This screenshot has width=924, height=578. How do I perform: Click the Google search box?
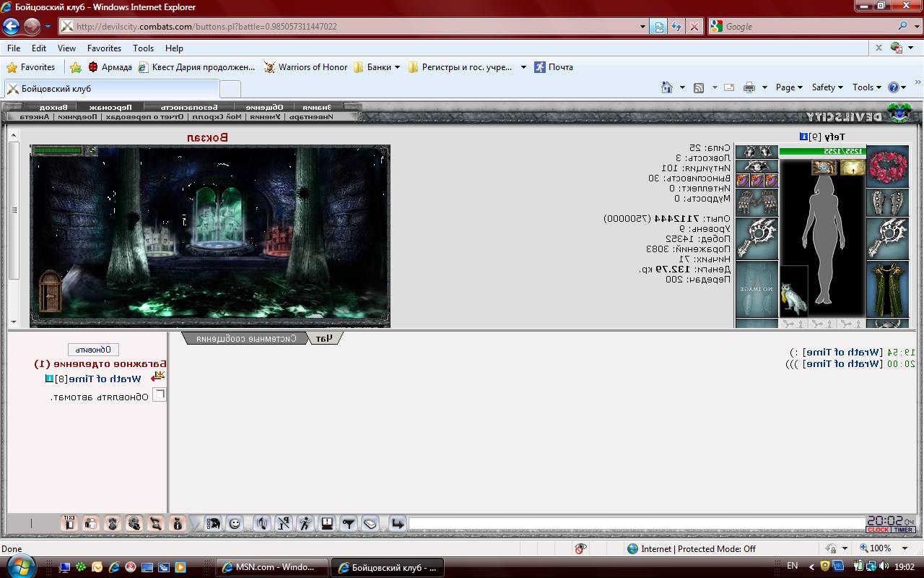tap(810, 27)
